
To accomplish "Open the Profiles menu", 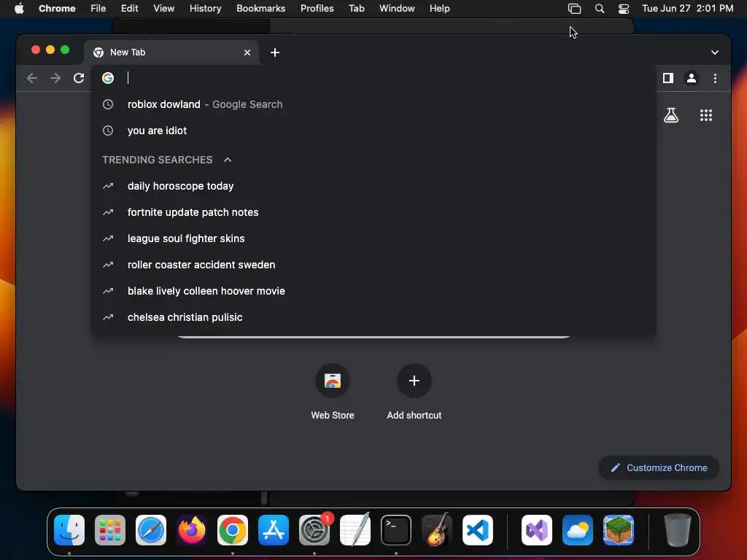I will (317, 9).
